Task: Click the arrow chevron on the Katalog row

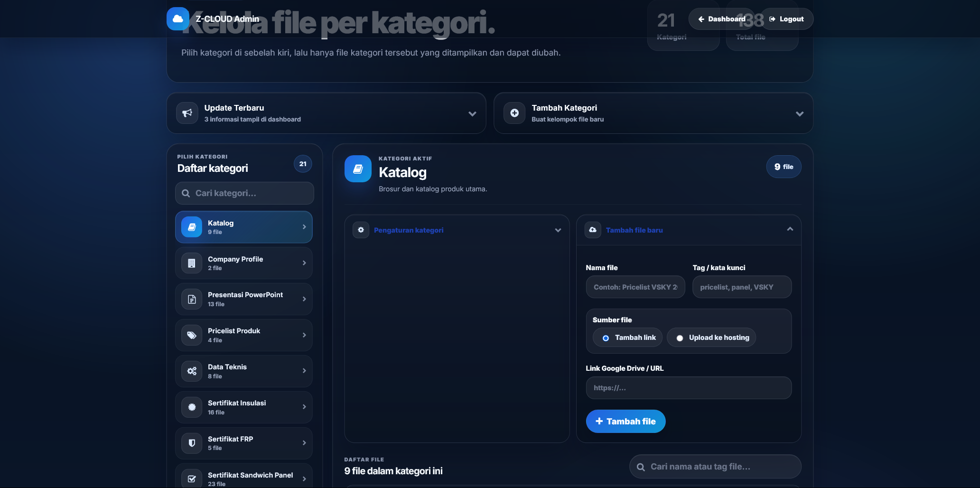Action: (x=304, y=227)
